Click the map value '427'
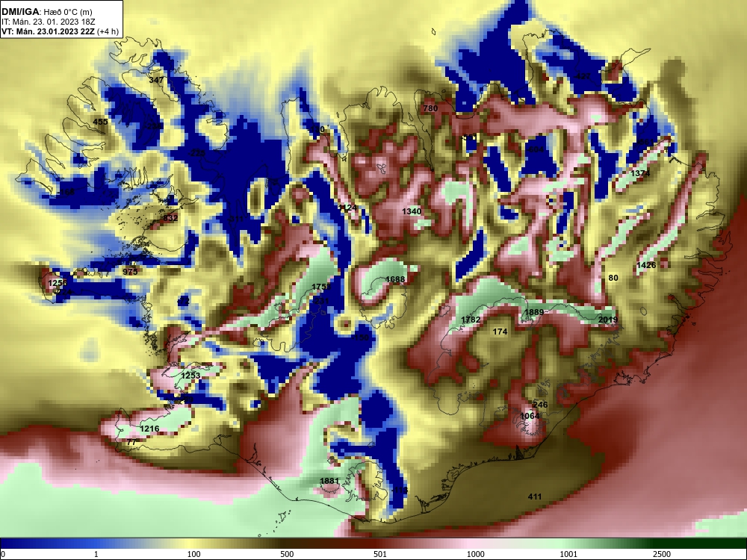747x560 pixels. [x=583, y=77]
